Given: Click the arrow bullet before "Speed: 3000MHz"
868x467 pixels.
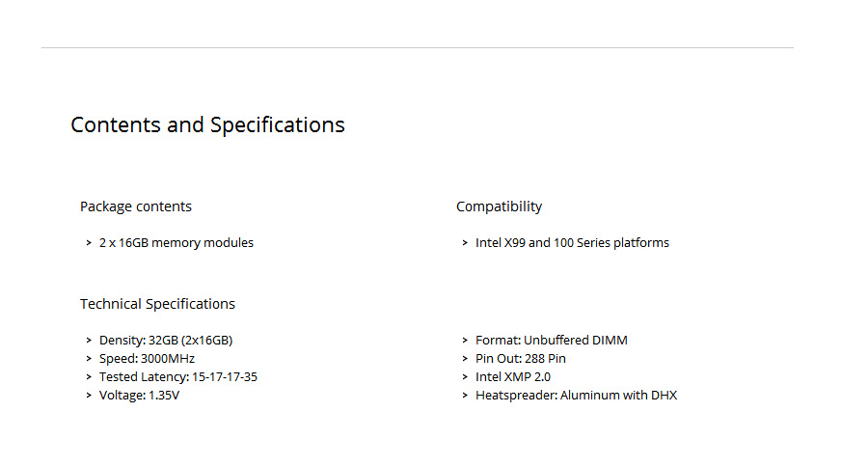Looking at the screenshot, I should click(x=89, y=359).
